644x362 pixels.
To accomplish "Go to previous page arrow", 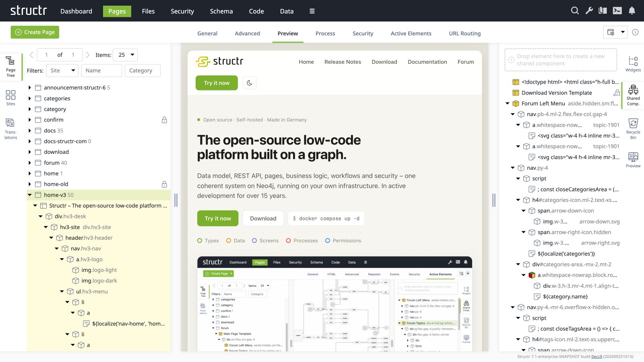I will click(31, 55).
